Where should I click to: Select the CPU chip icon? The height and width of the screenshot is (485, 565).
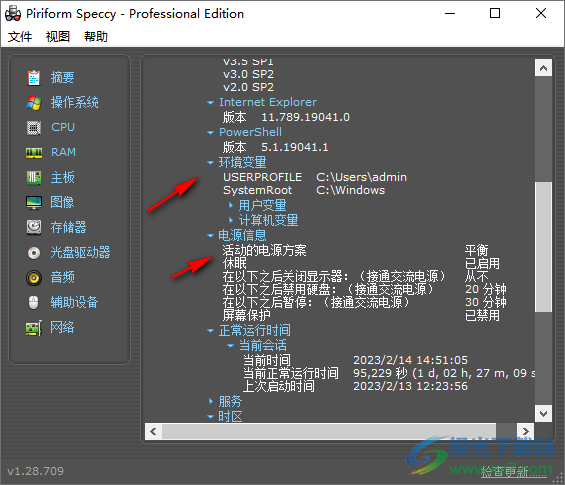tap(34, 128)
